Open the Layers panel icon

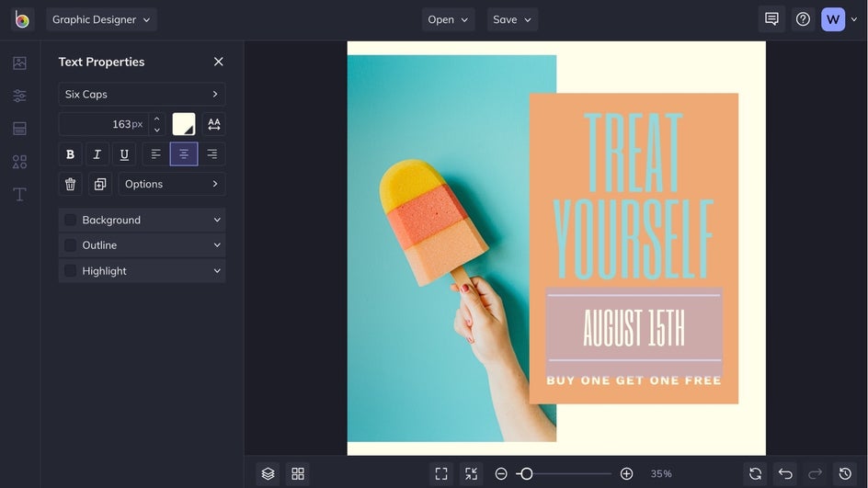[268, 473]
